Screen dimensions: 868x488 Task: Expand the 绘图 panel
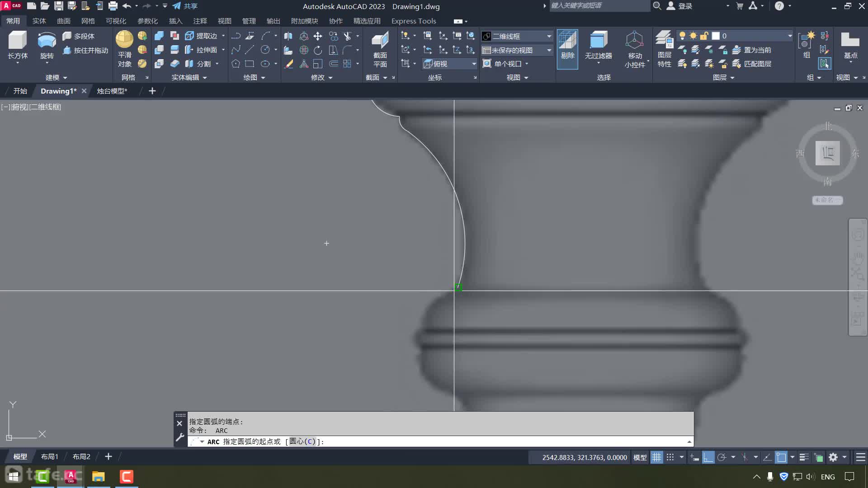point(254,77)
